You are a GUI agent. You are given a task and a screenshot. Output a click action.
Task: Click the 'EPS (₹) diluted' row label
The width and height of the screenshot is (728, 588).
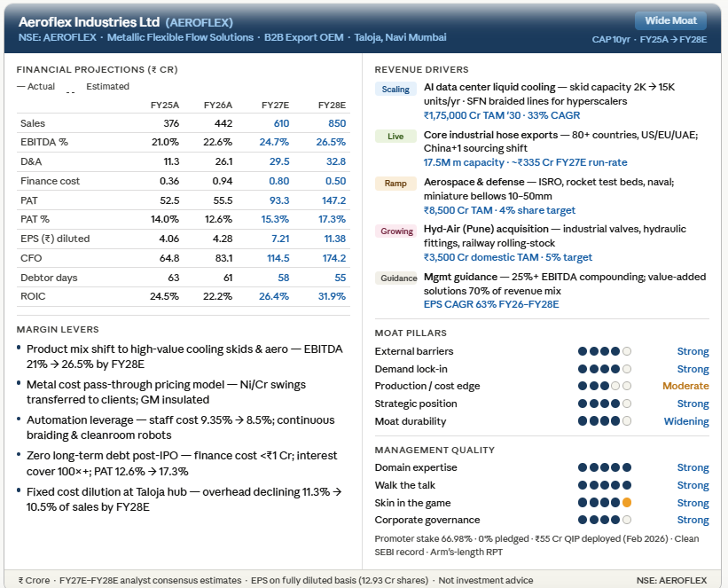pos(55,239)
